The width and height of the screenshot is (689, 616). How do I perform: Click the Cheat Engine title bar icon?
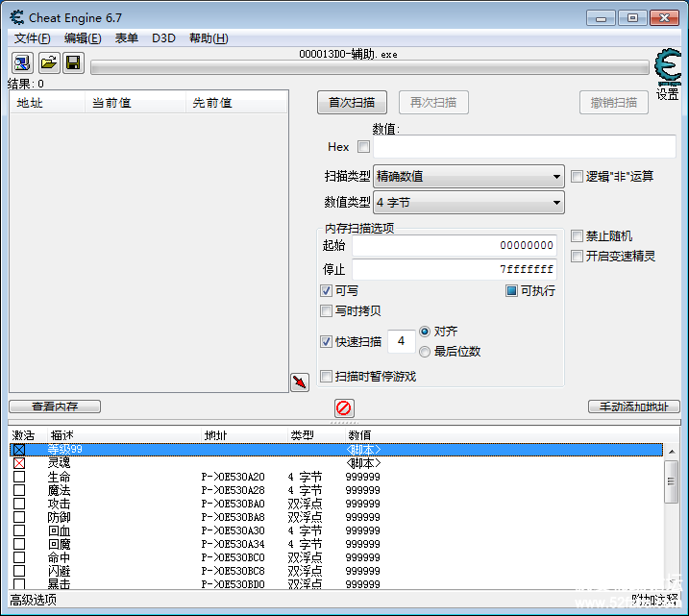coord(16,17)
